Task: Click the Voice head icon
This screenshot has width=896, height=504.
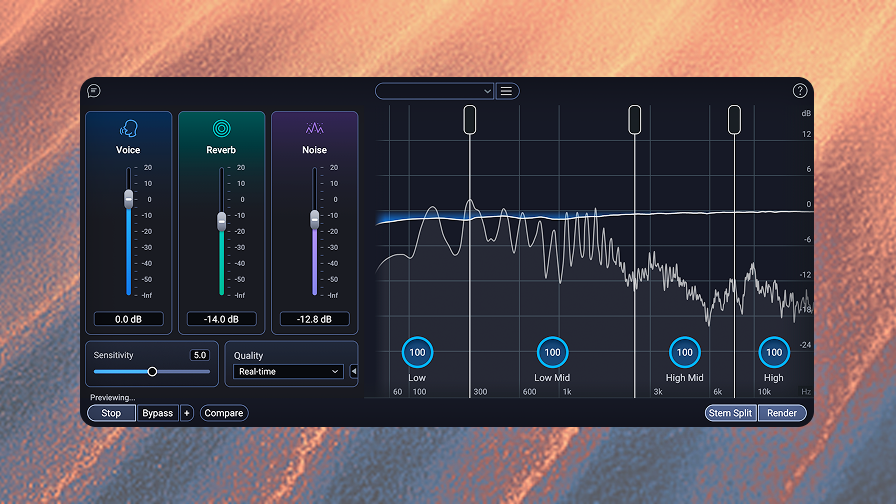Action: 129,129
